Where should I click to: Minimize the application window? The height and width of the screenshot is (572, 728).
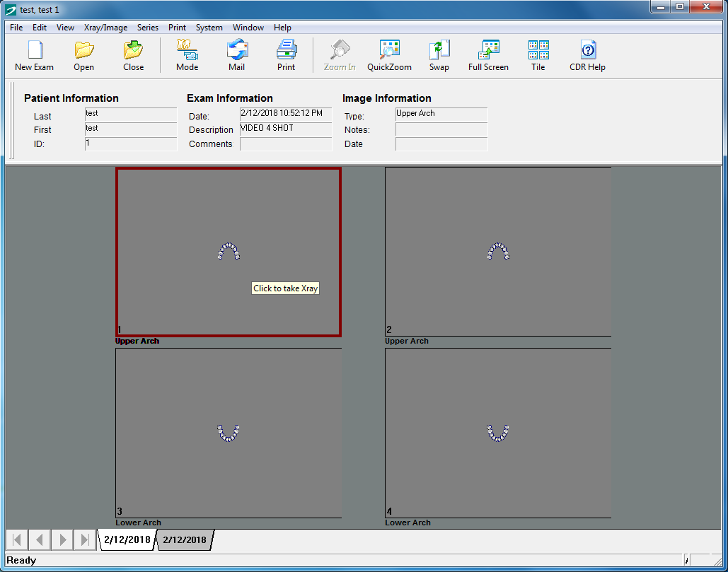[661, 7]
